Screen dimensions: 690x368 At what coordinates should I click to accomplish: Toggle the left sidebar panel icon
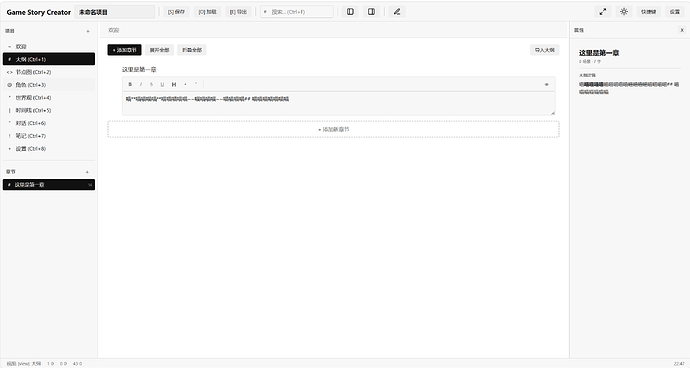pos(350,12)
